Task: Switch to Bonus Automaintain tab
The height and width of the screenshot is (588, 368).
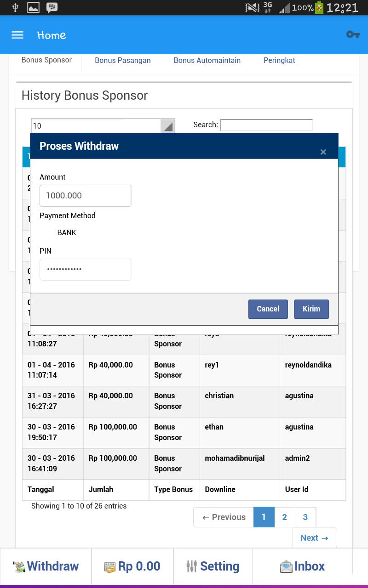Action: click(x=207, y=61)
